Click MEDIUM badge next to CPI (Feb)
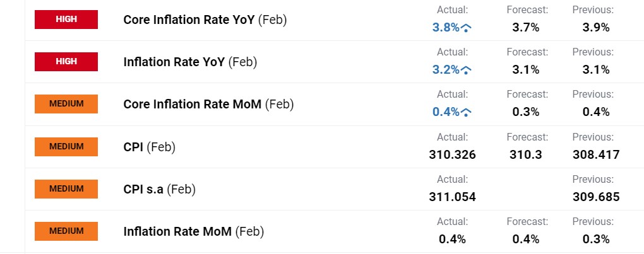This screenshot has height=254, width=644. (x=66, y=147)
